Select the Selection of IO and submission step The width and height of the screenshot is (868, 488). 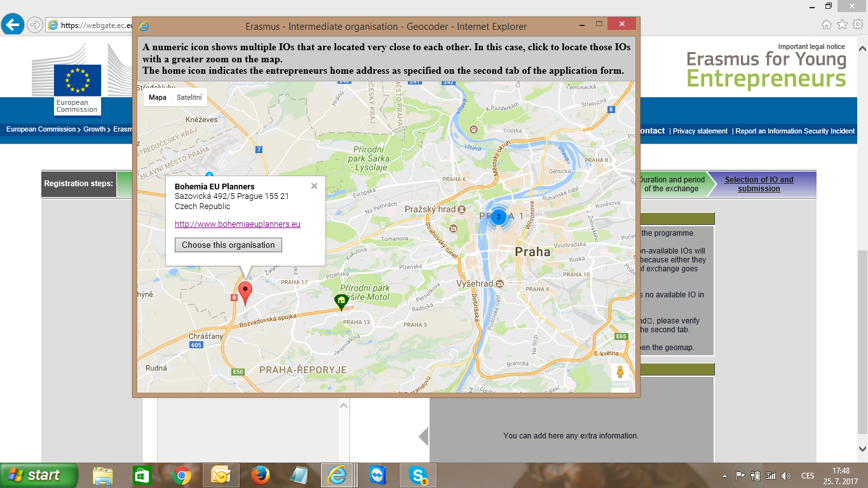[759, 184]
